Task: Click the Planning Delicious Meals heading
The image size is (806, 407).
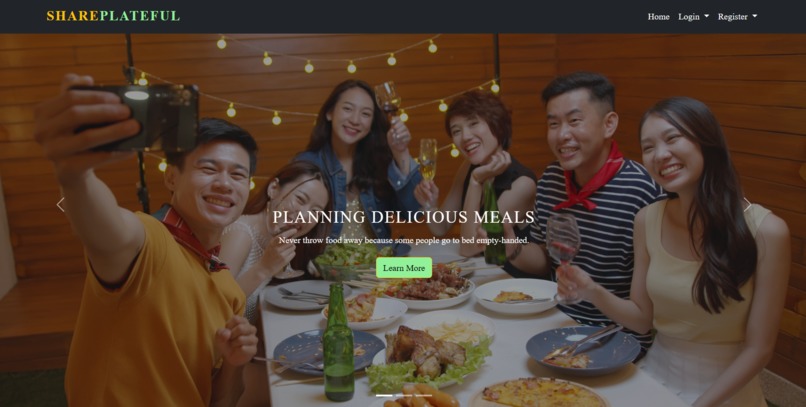Action: [404, 217]
